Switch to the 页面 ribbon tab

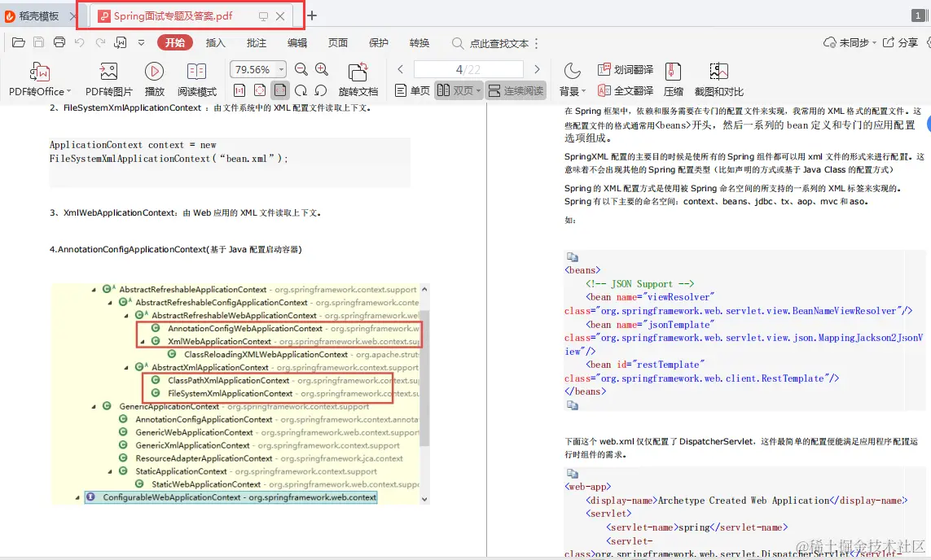click(x=338, y=42)
